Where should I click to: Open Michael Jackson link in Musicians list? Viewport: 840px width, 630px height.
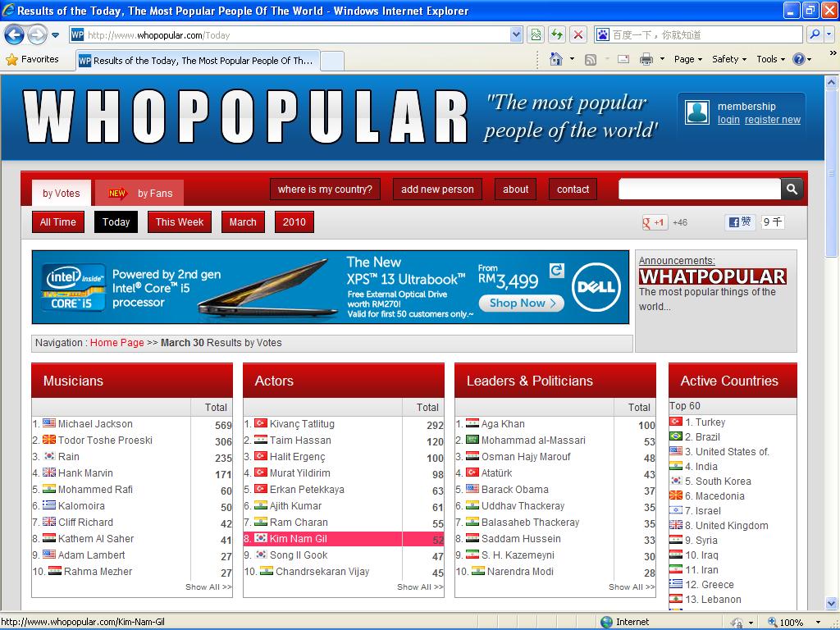[95, 424]
